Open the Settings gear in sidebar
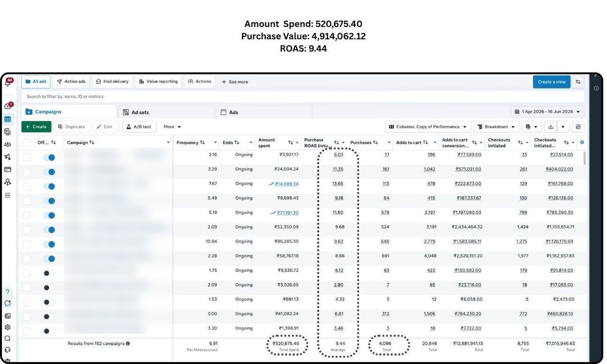The width and height of the screenshot is (607, 364). pos(8,327)
